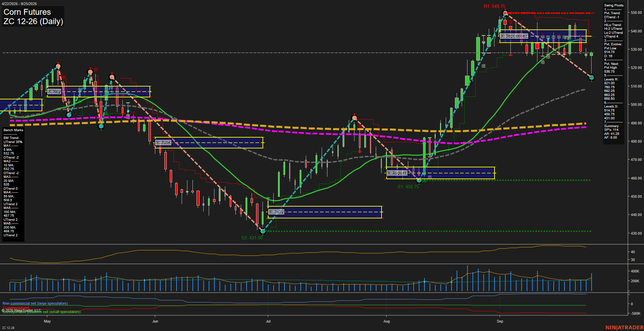Select the AF: 8.00 summary entry
This screenshot has width=644, height=331.
pos(611,138)
